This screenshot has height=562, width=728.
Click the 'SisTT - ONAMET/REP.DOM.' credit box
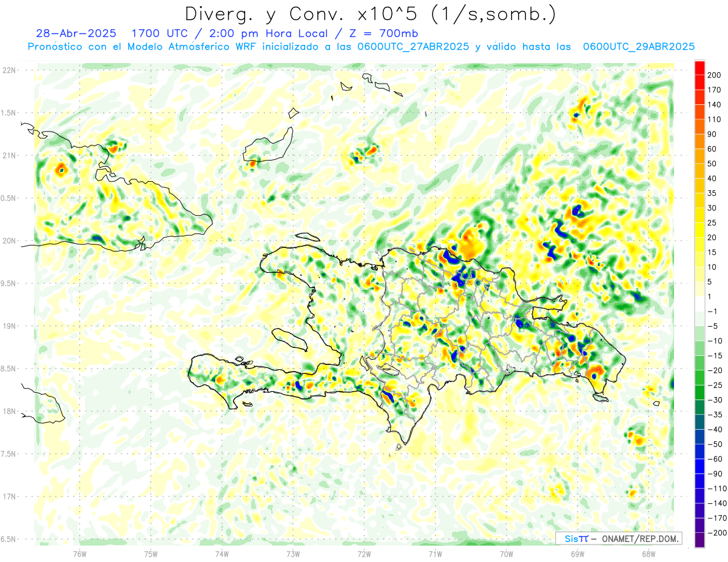tap(618, 538)
